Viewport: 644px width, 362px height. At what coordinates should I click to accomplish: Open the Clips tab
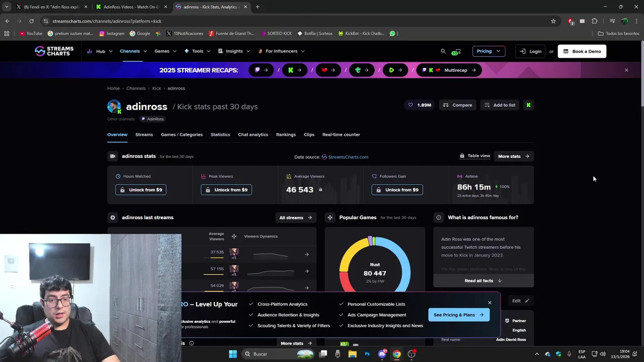(309, 135)
